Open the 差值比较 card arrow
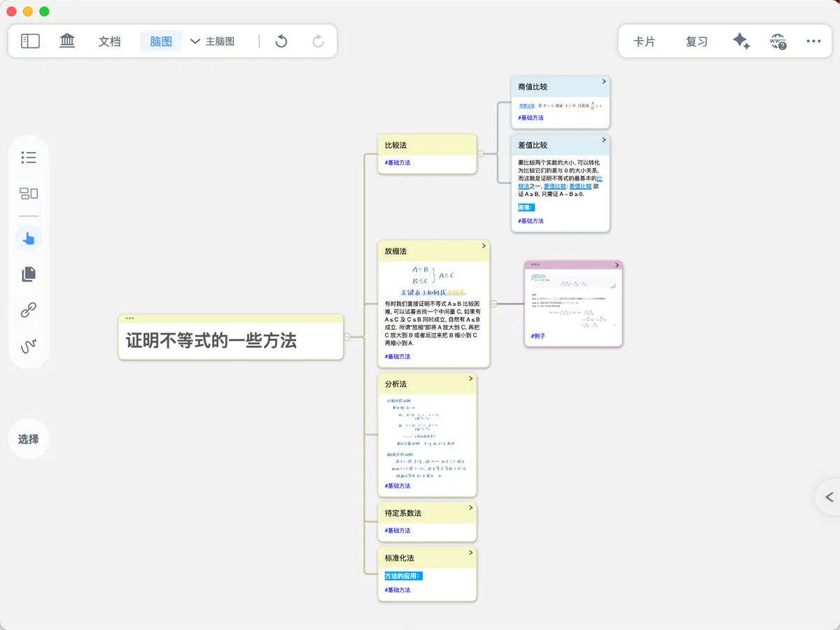 (x=604, y=141)
